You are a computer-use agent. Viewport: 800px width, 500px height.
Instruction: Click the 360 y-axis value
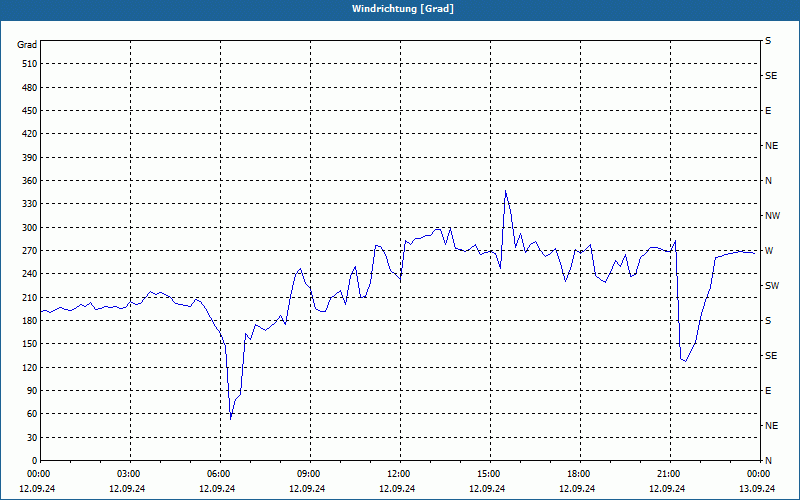(x=29, y=181)
